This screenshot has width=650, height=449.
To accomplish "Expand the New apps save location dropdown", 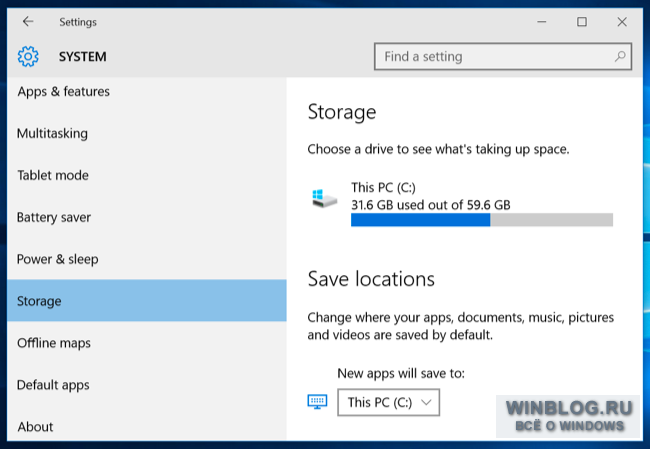I will [388, 402].
